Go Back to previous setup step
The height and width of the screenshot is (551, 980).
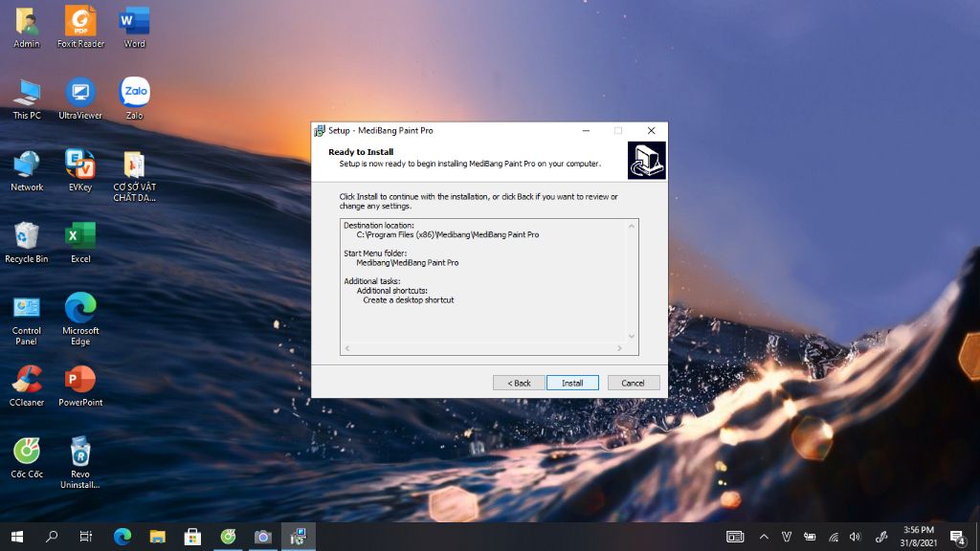point(519,383)
